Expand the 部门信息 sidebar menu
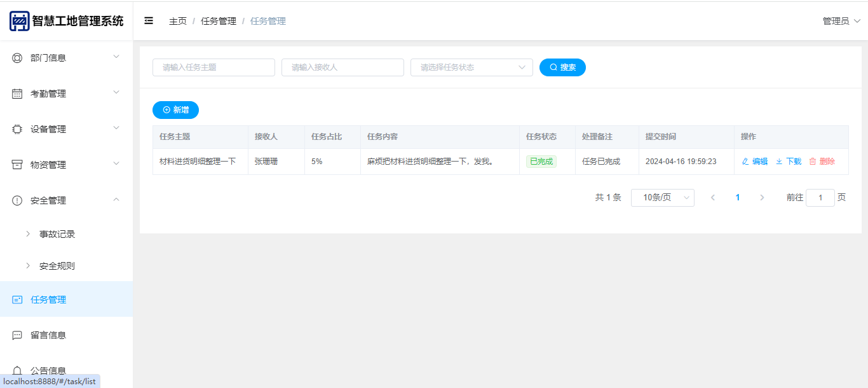The image size is (868, 388). pos(66,58)
